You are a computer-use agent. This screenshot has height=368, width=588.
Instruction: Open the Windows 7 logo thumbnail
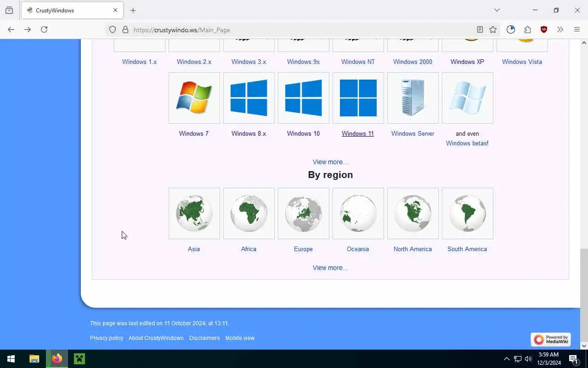[194, 98]
